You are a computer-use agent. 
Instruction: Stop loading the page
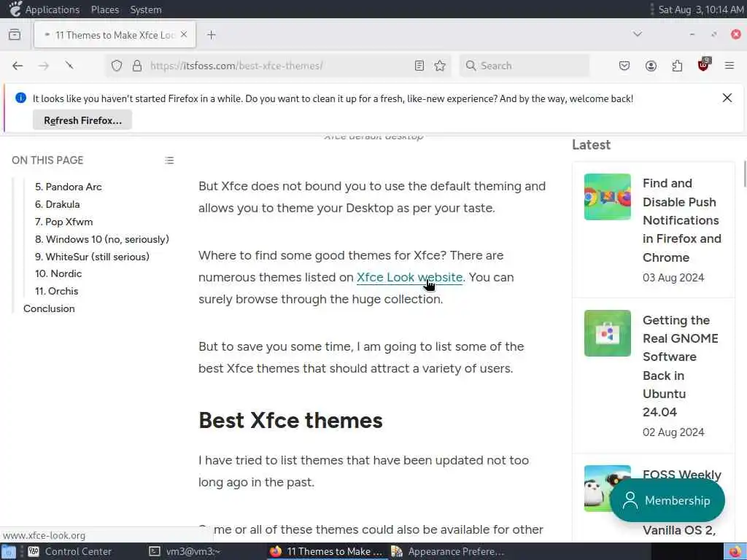69,66
